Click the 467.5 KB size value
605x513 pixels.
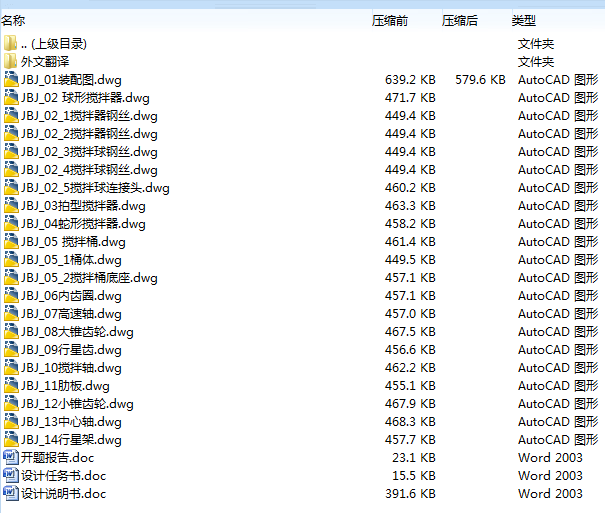tap(410, 332)
